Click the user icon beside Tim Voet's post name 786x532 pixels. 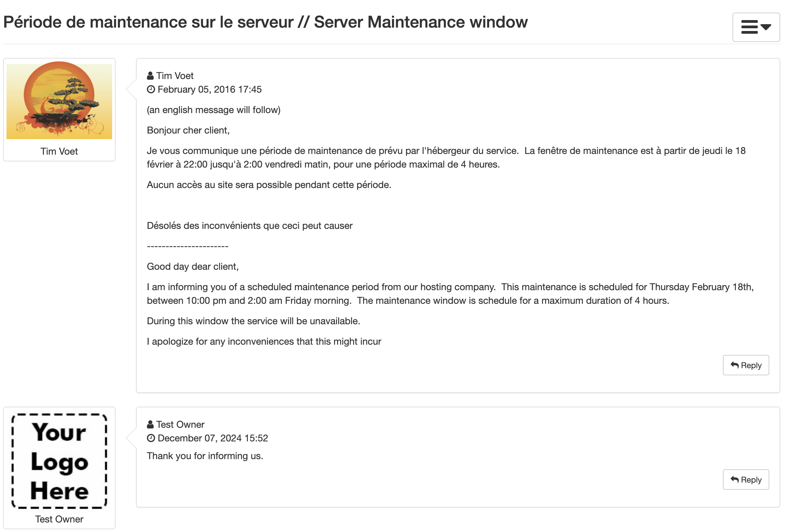click(150, 76)
